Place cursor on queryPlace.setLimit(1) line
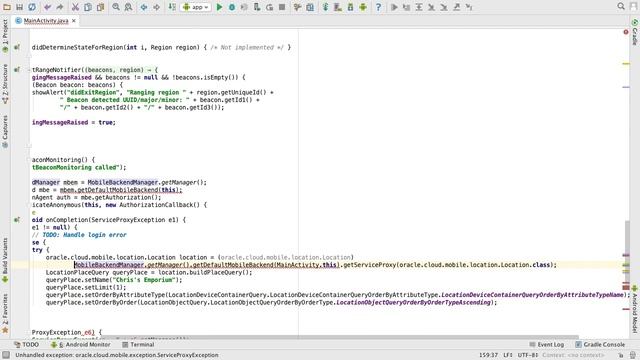 coord(86,287)
